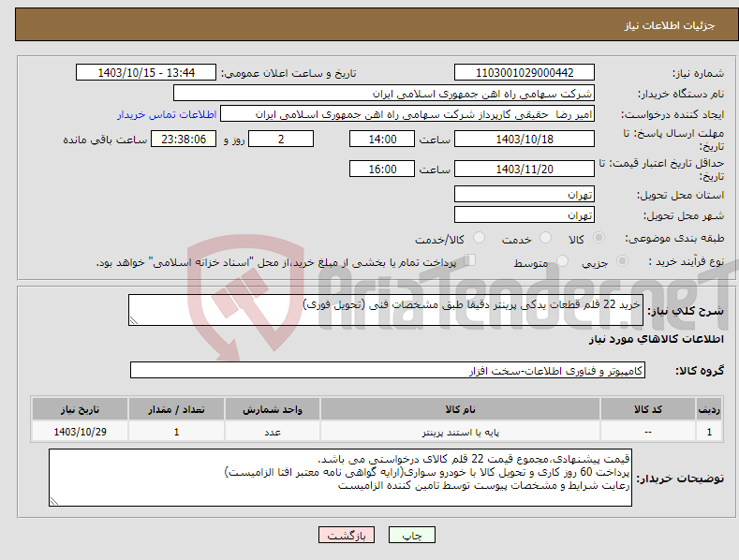Click the resize handle of buyer notes textarea
Viewport: 739px width, 560px height.
(x=54, y=501)
